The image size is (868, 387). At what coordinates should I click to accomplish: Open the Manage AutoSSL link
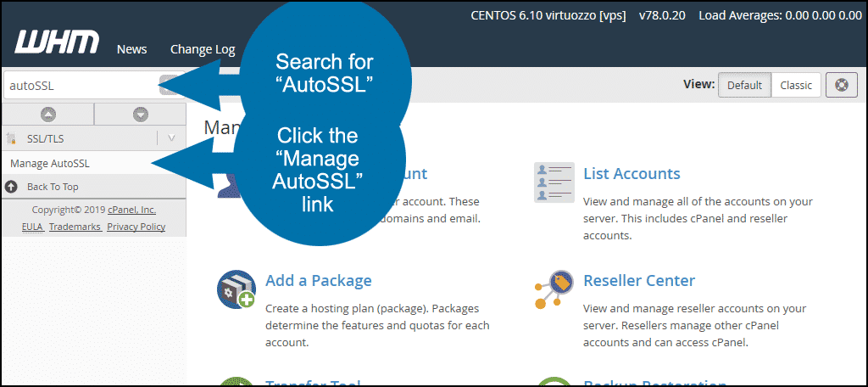pos(50,164)
